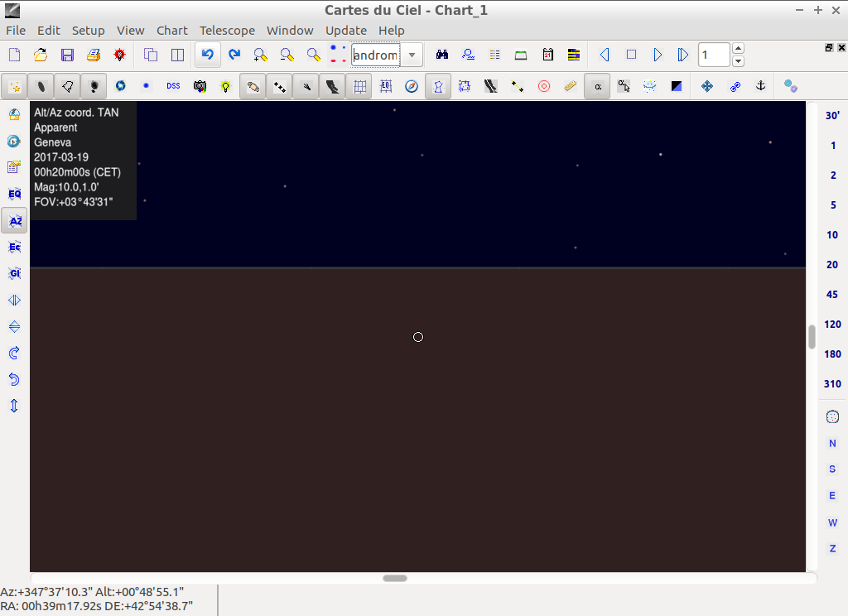Screen dimensions: 848x616
Task: Select the distance measurement ruler icon
Action: point(571,86)
